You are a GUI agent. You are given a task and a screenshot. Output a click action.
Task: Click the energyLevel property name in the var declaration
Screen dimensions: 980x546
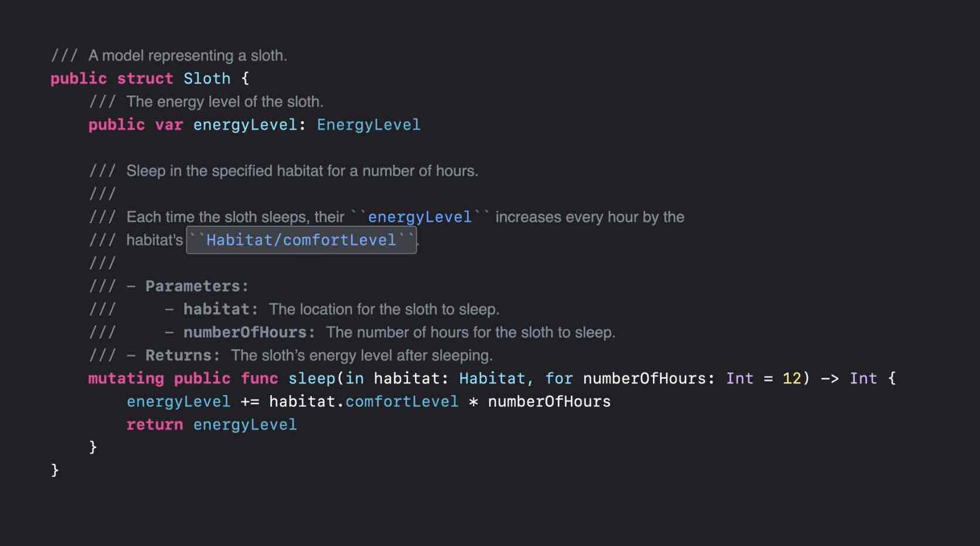pyautogui.click(x=245, y=125)
